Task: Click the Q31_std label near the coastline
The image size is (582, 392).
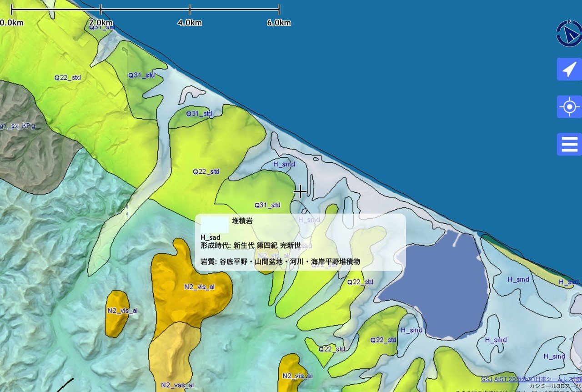Action: [200, 113]
